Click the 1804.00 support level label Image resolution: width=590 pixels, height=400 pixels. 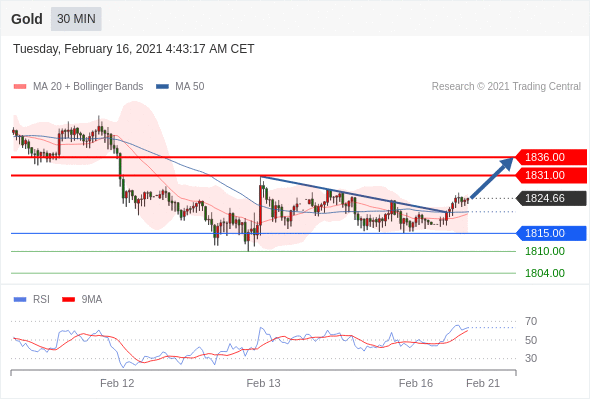pyautogui.click(x=545, y=273)
